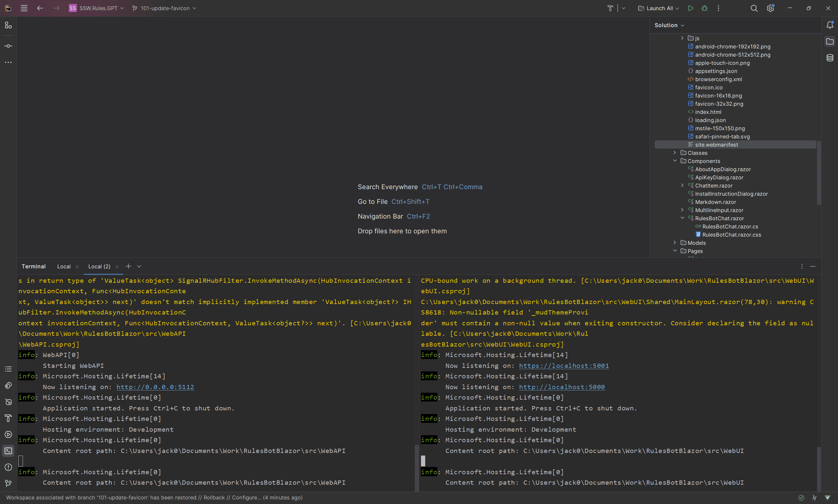Run the Launch All configuration
Viewport: 838px width, 504px height.
coord(690,8)
